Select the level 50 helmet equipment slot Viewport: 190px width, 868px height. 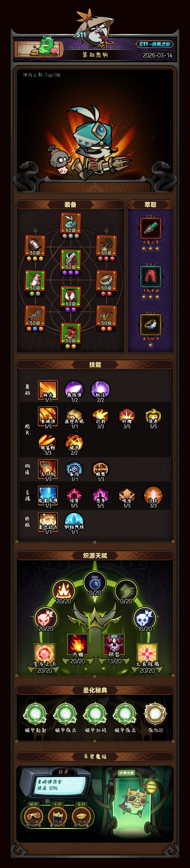[71, 223]
